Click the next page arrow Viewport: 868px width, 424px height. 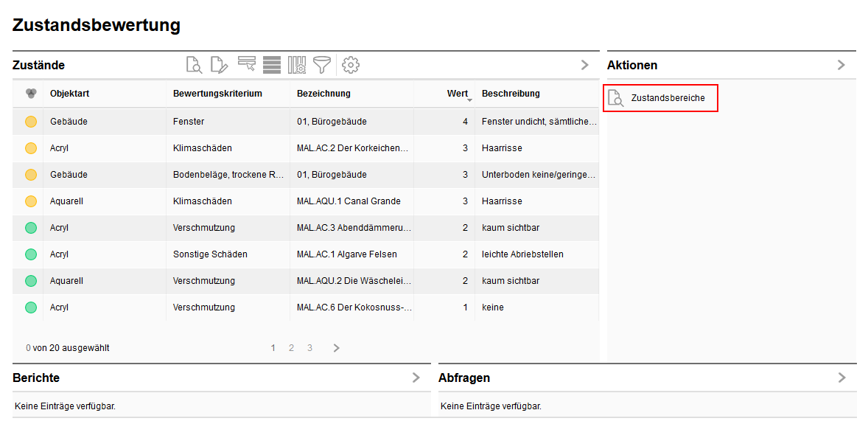(337, 348)
